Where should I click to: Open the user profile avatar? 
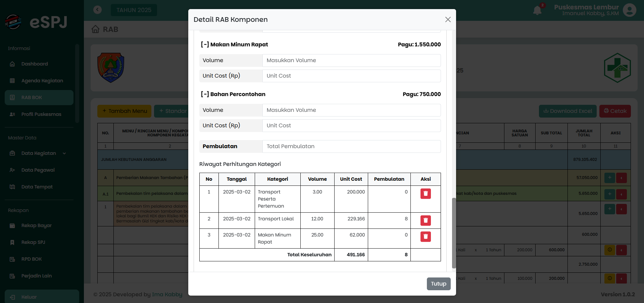pyautogui.click(x=630, y=10)
